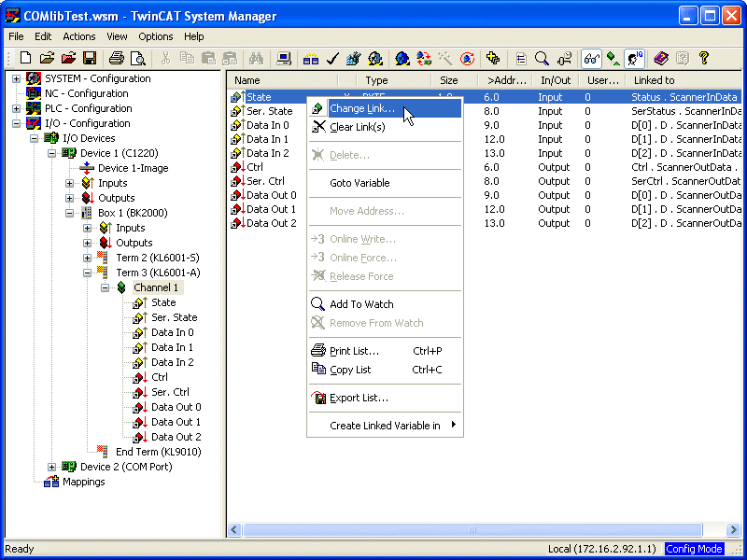747x560 pixels.
Task: Click the blue Config Mode toolbar icon
Action: point(402,59)
